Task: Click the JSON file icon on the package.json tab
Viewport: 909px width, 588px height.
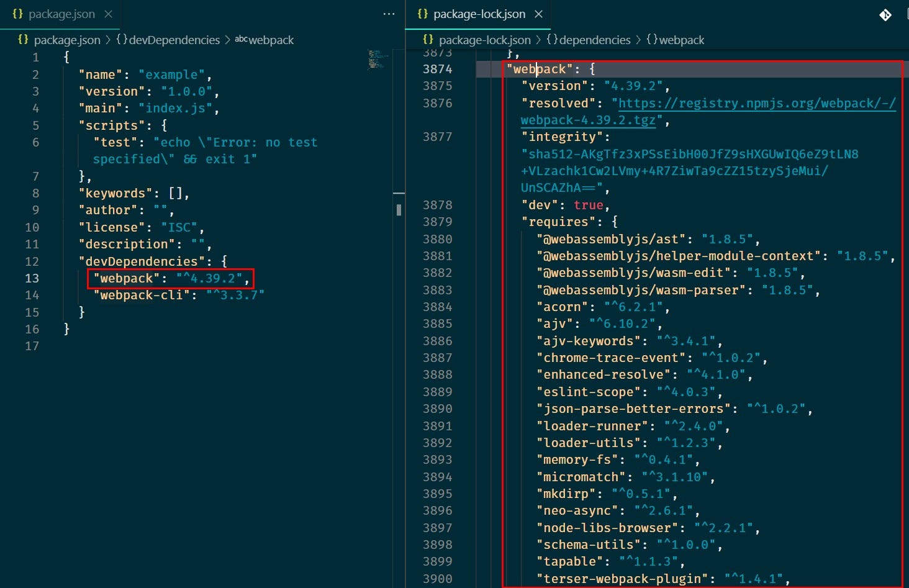Action: (17, 14)
